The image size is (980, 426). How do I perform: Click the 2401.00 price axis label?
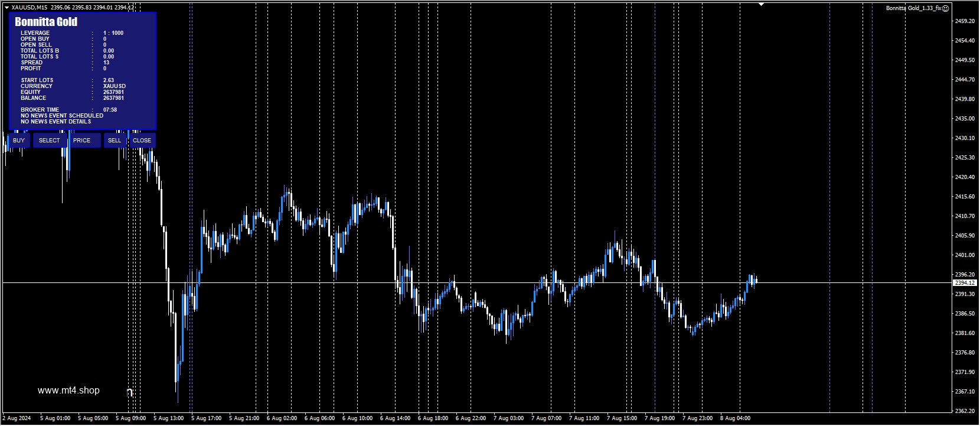(x=965, y=255)
